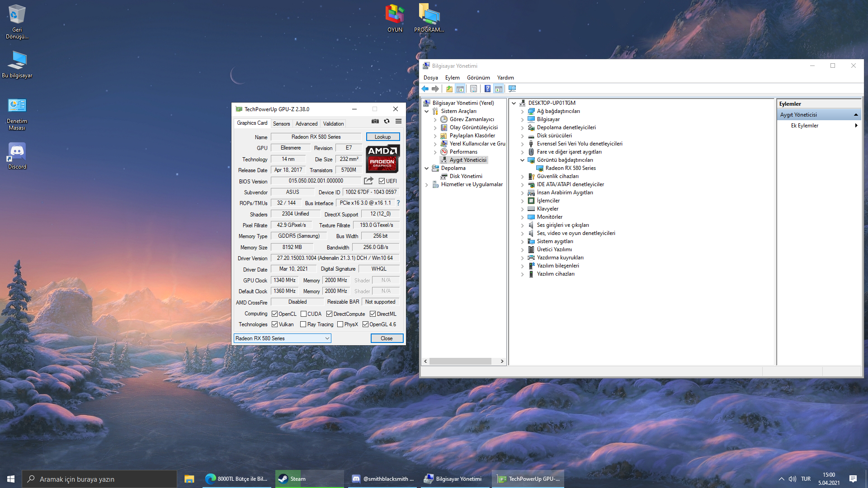Toggle the OpenCL checkbox
Image resolution: width=868 pixels, height=488 pixels.
click(274, 314)
